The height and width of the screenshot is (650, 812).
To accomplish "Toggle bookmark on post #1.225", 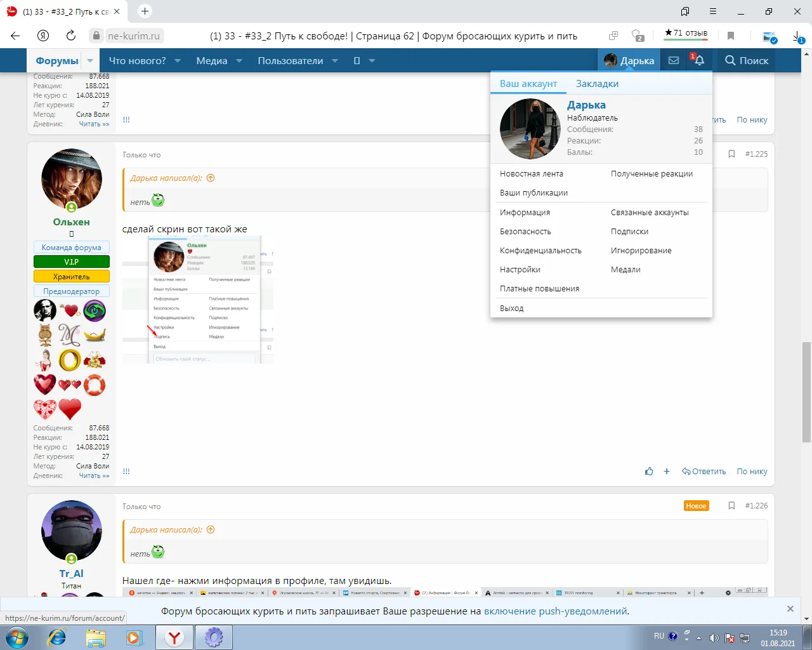I will 731,154.
